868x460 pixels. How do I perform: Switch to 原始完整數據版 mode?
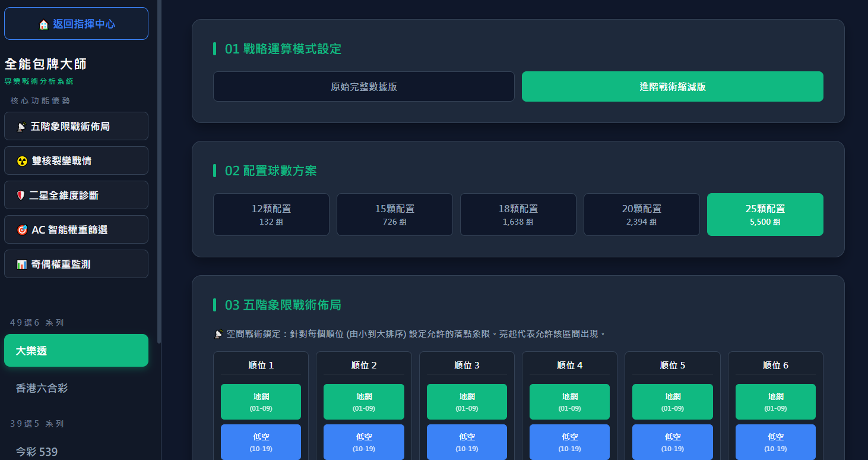pyautogui.click(x=363, y=86)
